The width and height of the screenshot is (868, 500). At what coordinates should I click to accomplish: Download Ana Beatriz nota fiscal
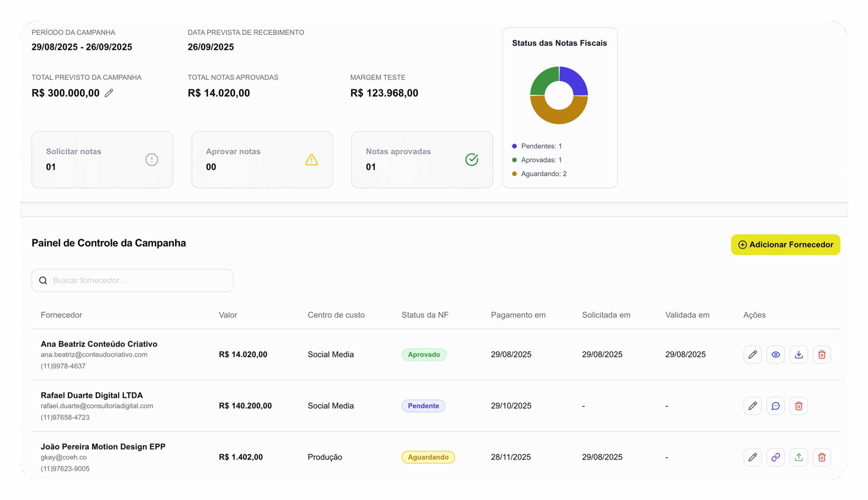[x=798, y=354]
